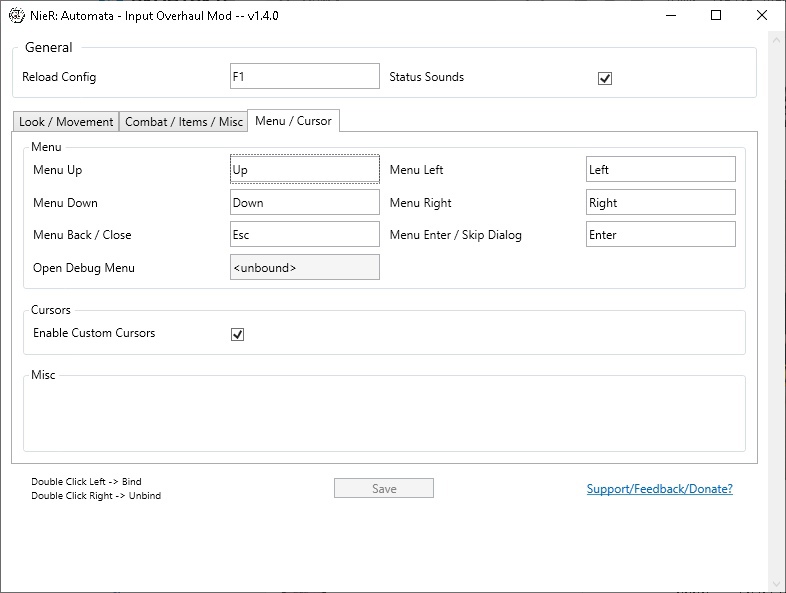Click the Reload Config label
This screenshot has height=593, width=786.
tap(59, 77)
